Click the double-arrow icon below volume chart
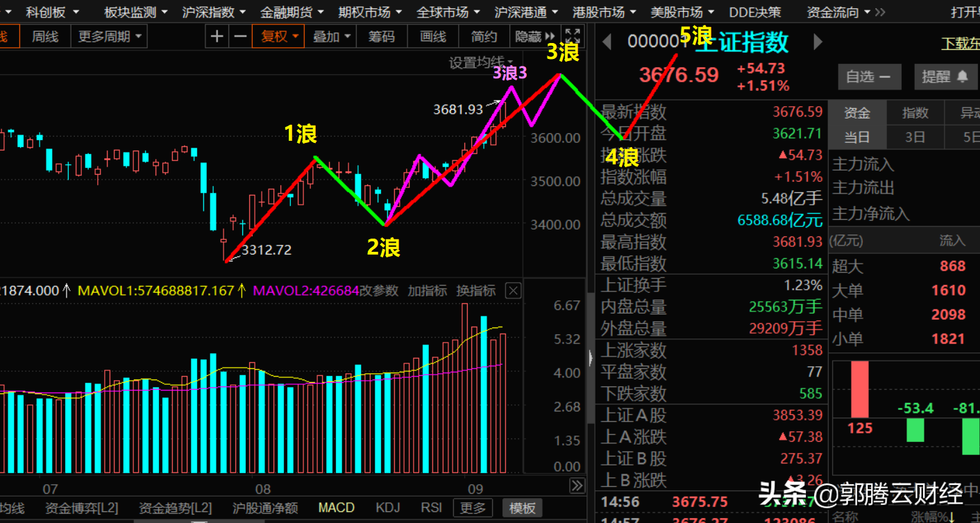 (x=577, y=486)
